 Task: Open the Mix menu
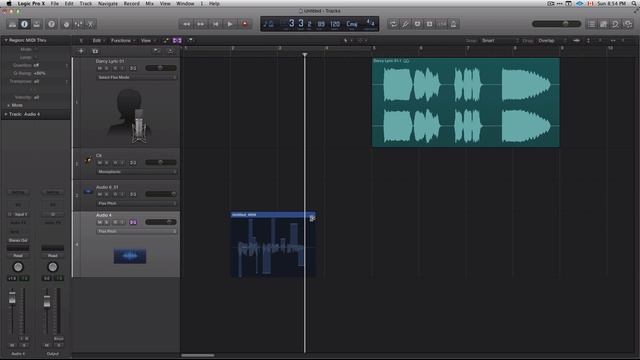coord(150,3)
